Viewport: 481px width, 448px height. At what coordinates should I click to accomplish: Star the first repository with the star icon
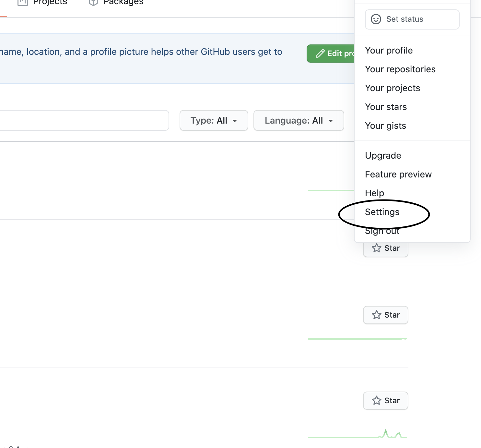pos(376,248)
